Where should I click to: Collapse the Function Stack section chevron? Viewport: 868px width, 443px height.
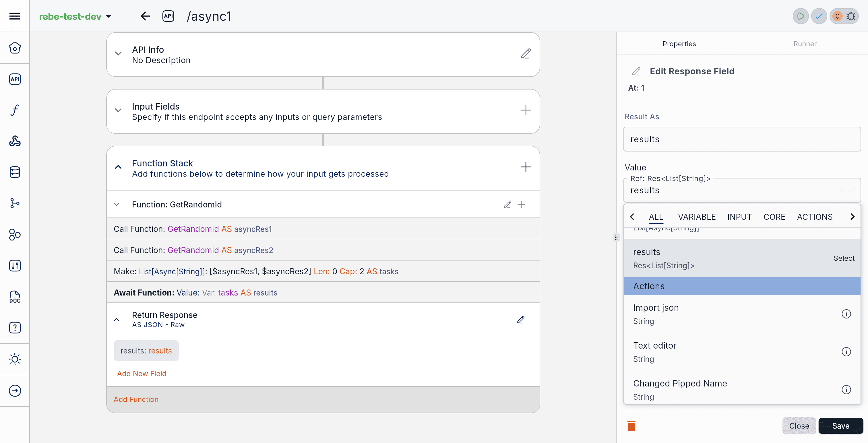pyautogui.click(x=118, y=167)
